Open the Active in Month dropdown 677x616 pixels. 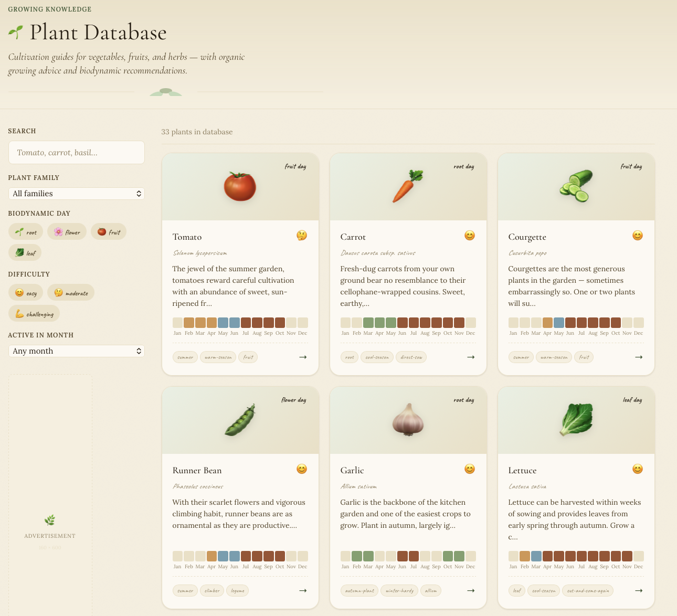(77, 351)
